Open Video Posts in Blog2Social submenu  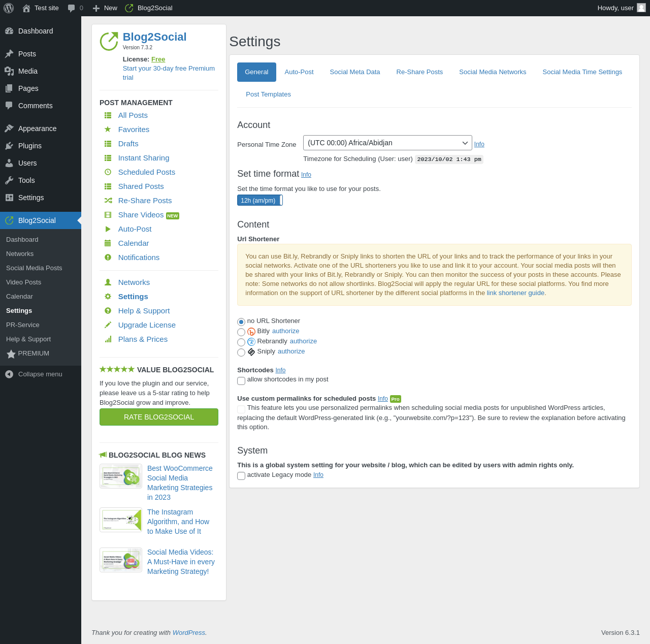tap(23, 282)
